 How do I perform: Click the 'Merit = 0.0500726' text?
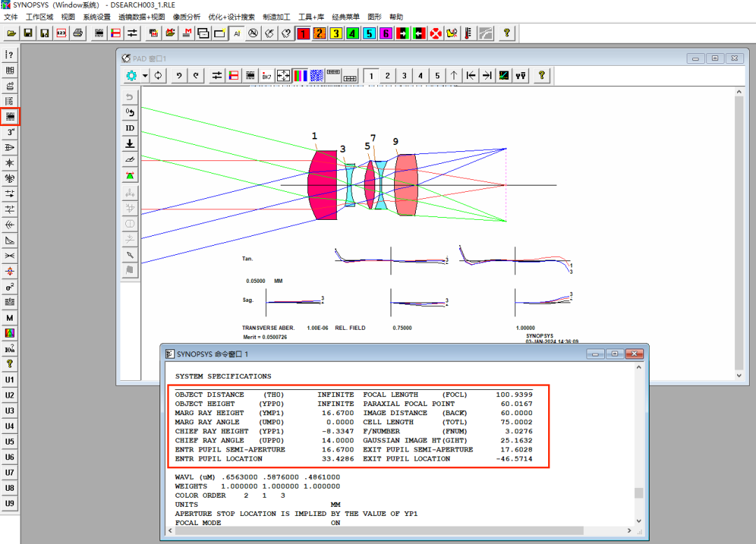click(x=265, y=337)
